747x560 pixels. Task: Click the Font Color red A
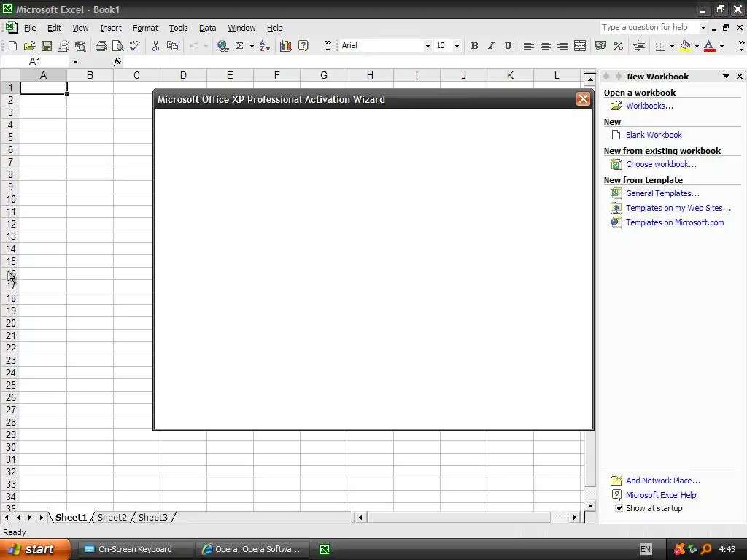point(709,46)
